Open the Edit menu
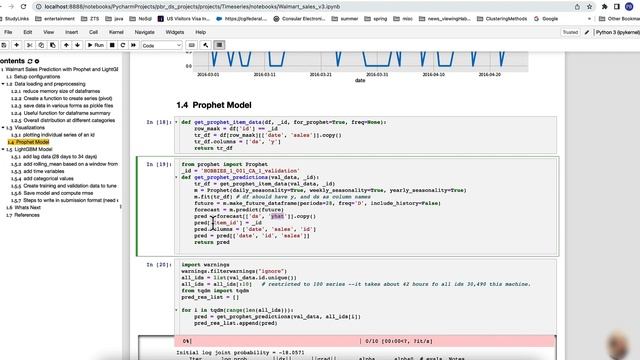The height and width of the screenshot is (360, 640). pos(27,32)
